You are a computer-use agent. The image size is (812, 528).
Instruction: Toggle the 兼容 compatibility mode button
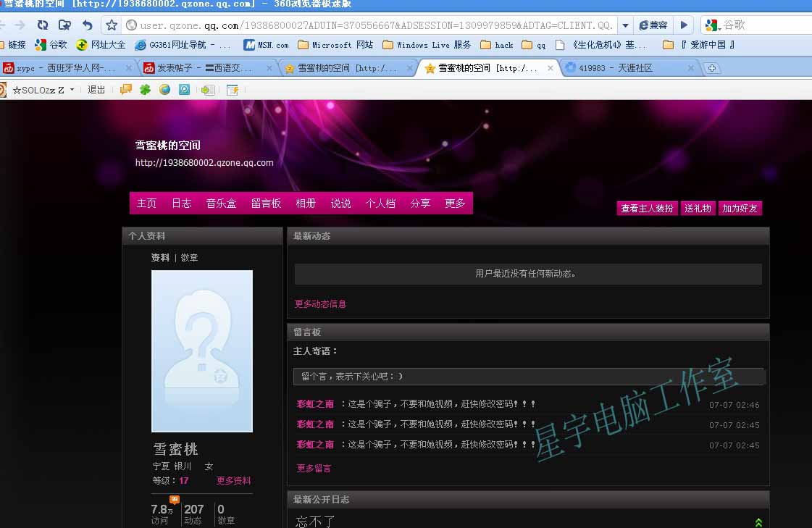click(653, 25)
